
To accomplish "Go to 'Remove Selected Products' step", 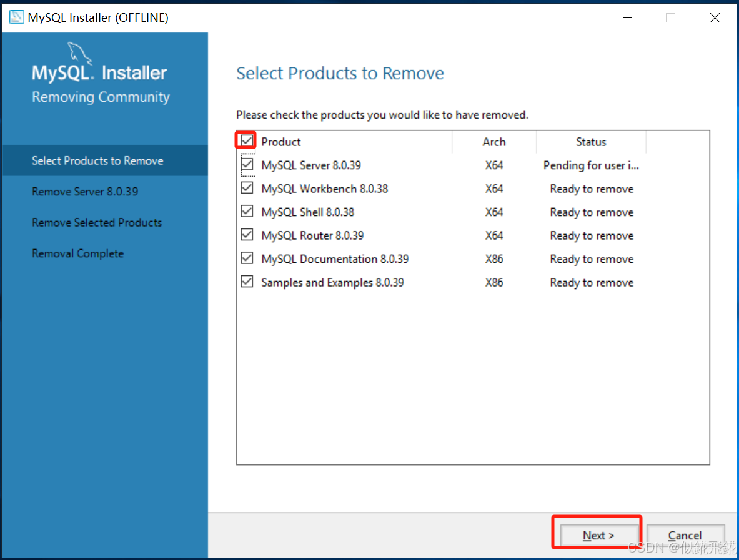I will tap(97, 222).
